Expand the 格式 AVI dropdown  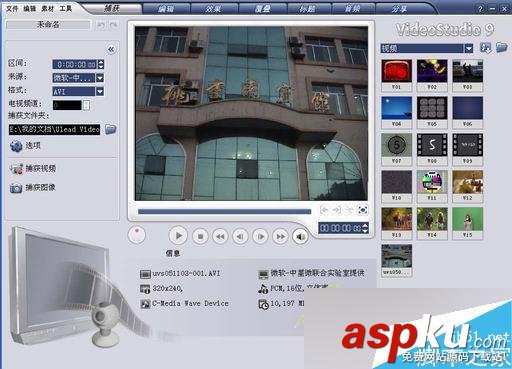[x=100, y=91]
